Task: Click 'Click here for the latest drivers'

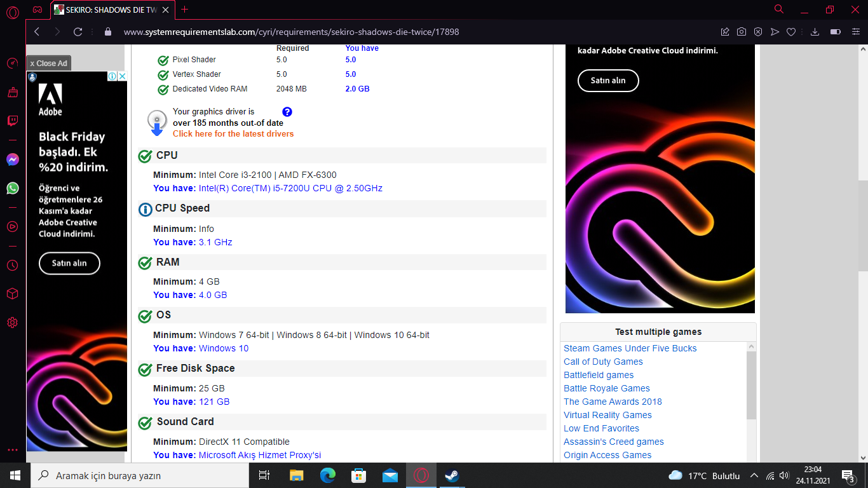Action: pyautogui.click(x=233, y=134)
